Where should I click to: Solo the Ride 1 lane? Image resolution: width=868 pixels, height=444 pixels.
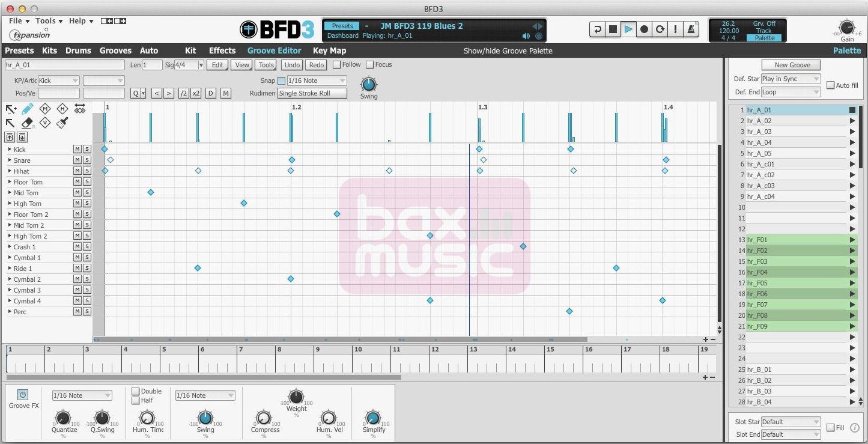[86, 268]
